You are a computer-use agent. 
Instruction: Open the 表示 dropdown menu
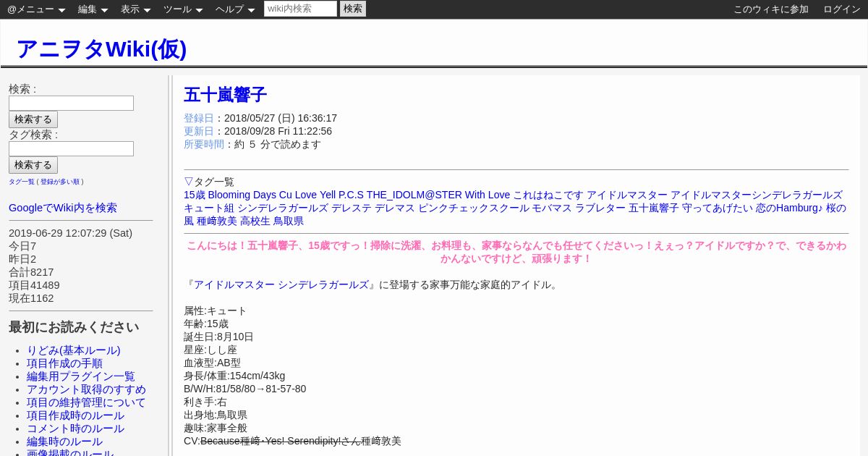136,9
